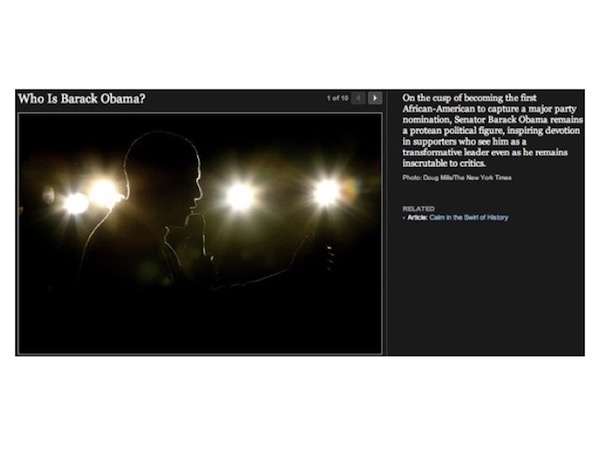
Task: Click the '1 of 10' slide counter
Action: 338,98
